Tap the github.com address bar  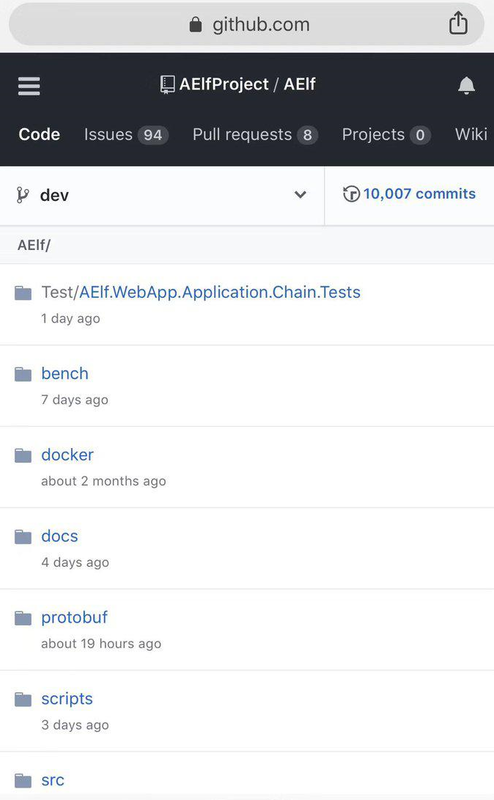246,24
